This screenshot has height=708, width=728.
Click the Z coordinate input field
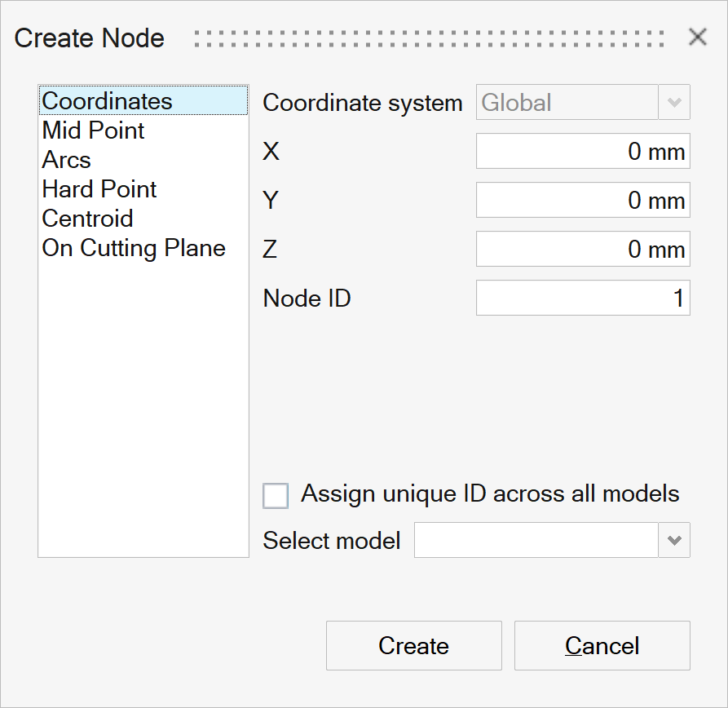[582, 250]
